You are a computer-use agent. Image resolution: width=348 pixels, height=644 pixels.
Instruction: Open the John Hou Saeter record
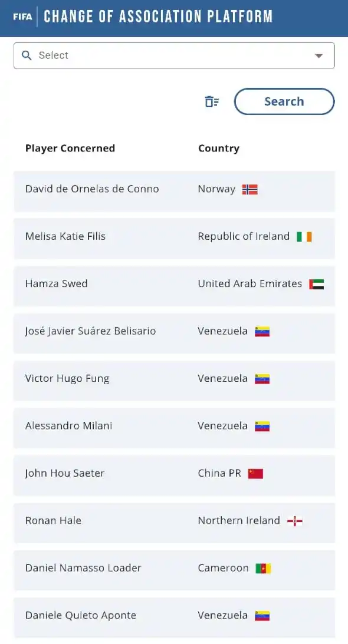point(175,475)
